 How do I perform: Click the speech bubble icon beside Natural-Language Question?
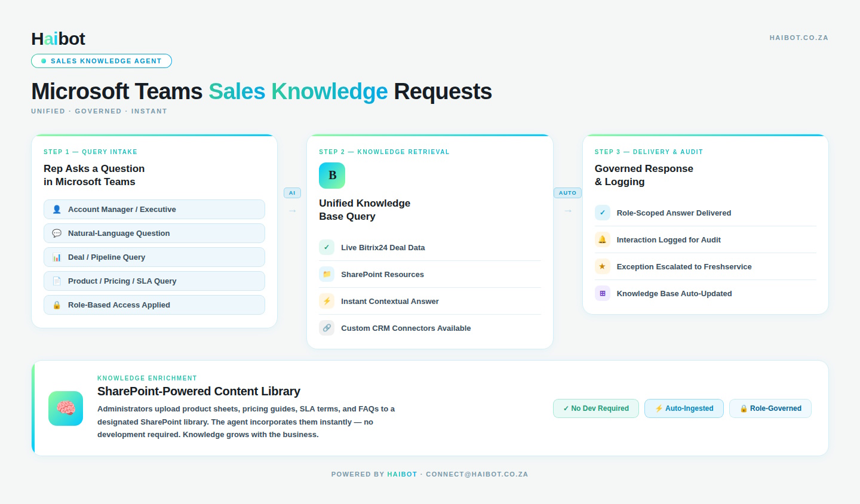(57, 233)
